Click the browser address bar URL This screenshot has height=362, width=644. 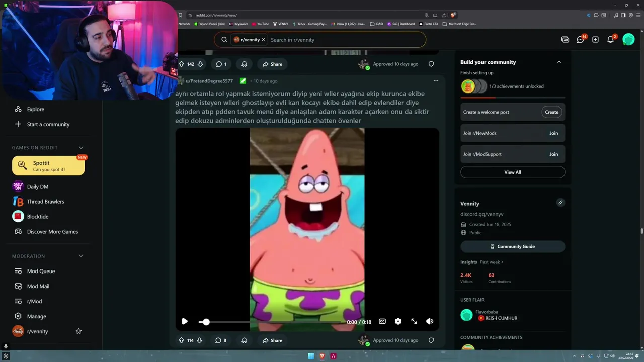tap(216, 15)
